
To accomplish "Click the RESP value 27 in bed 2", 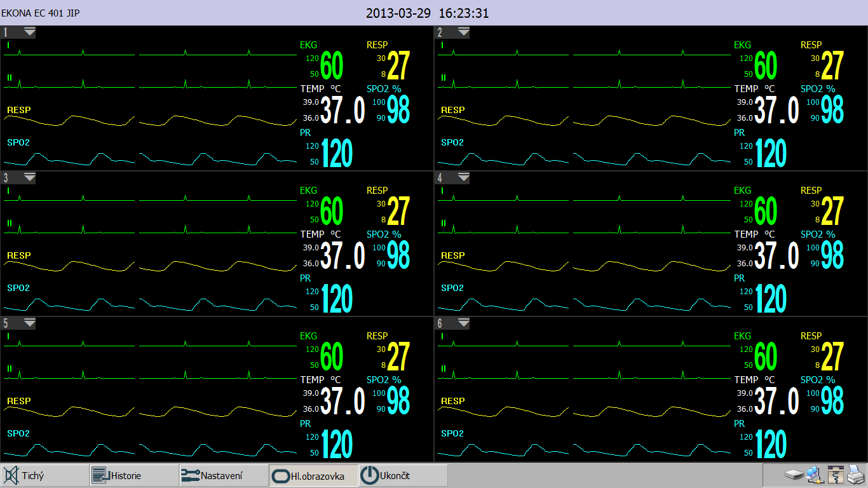I will (x=832, y=65).
